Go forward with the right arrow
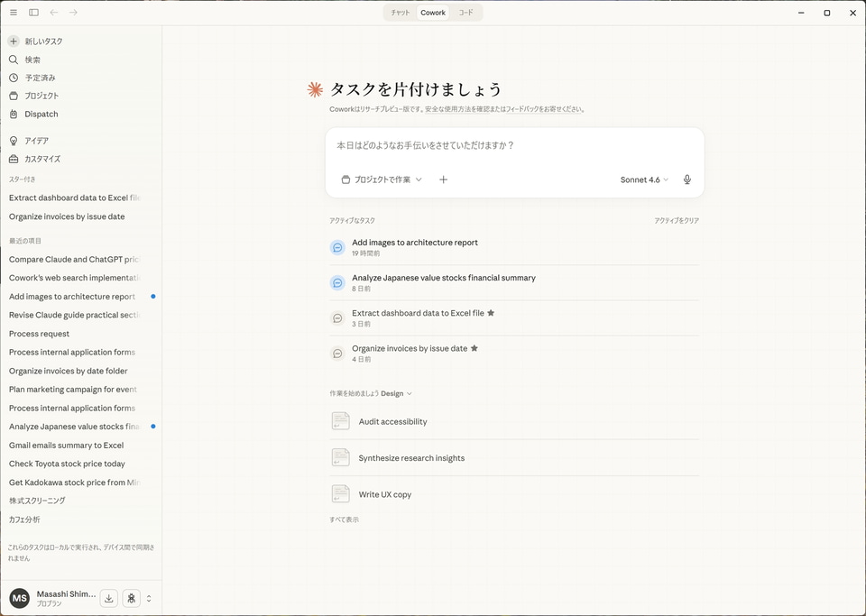The width and height of the screenshot is (866, 616). (x=73, y=12)
